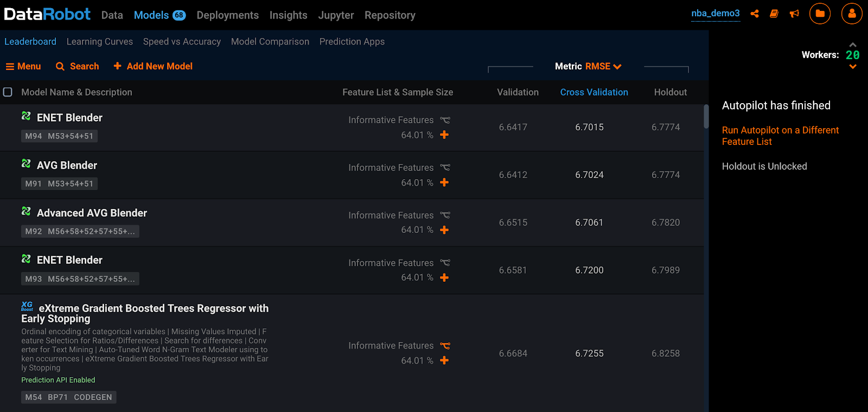868x412 pixels.
Task: Click the BP71 blueprint tag
Action: tap(58, 397)
